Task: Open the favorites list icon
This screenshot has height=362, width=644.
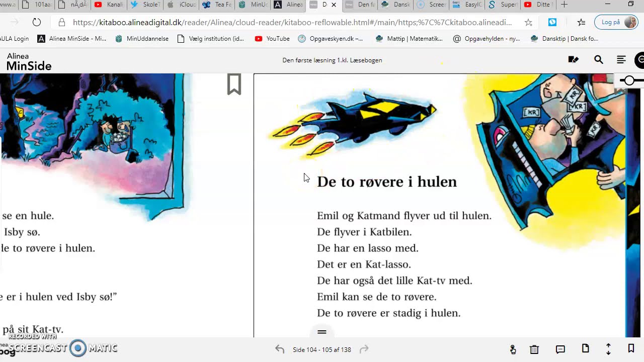Action: [581, 22]
